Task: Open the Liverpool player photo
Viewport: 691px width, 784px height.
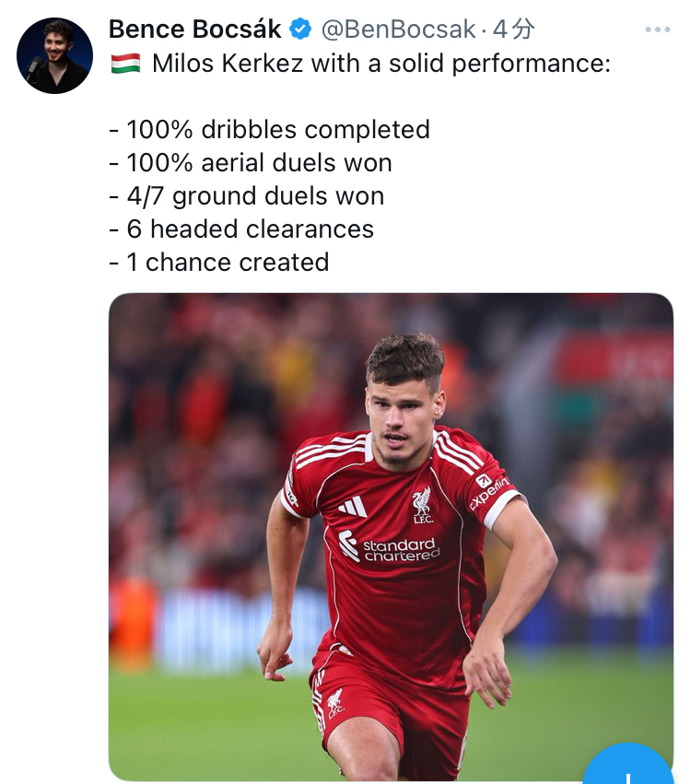Action: pos(391,536)
